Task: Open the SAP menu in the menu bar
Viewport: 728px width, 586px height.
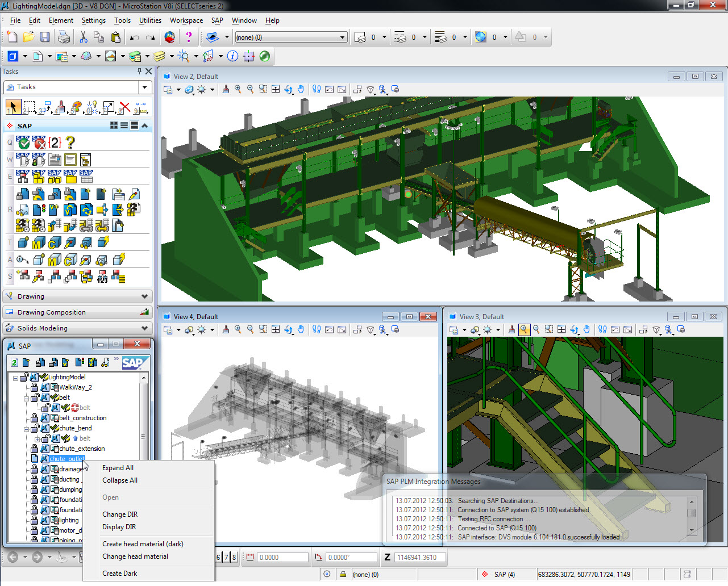Action: click(217, 20)
